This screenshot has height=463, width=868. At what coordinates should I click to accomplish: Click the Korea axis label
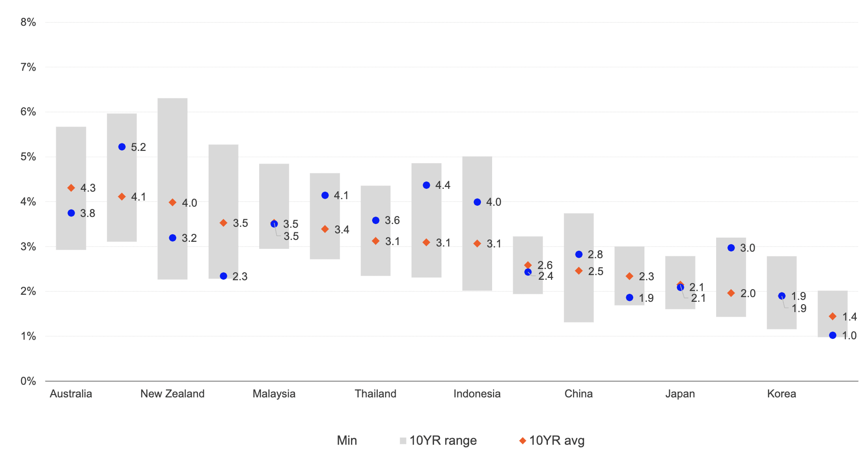[x=781, y=394]
